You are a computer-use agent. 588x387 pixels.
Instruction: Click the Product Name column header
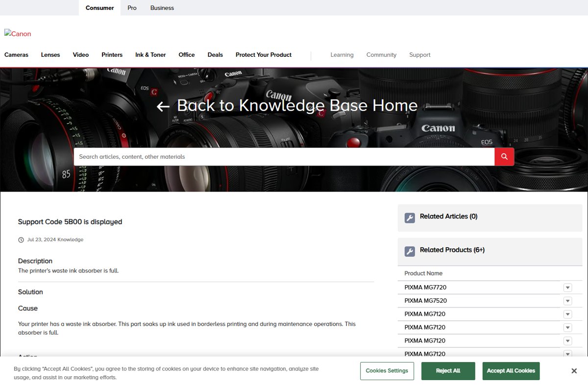pos(423,273)
